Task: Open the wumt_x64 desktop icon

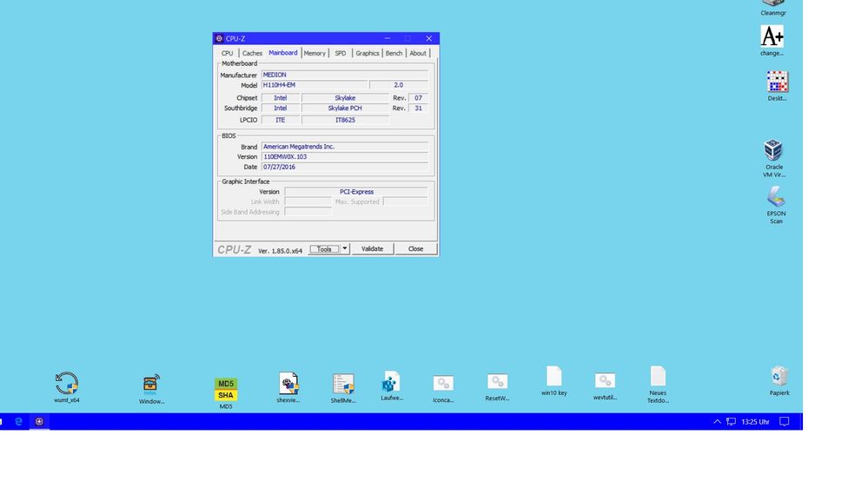Action: (67, 384)
